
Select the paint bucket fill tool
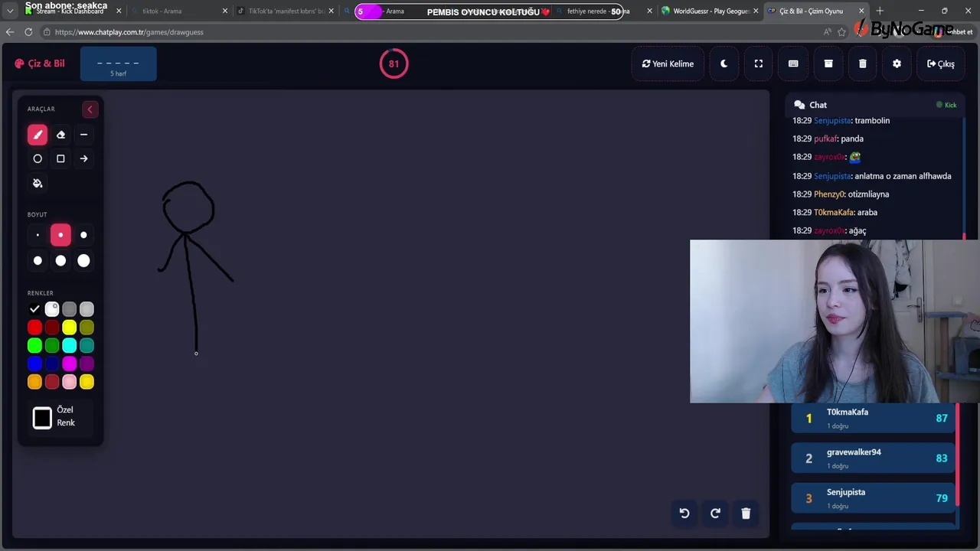coord(38,183)
